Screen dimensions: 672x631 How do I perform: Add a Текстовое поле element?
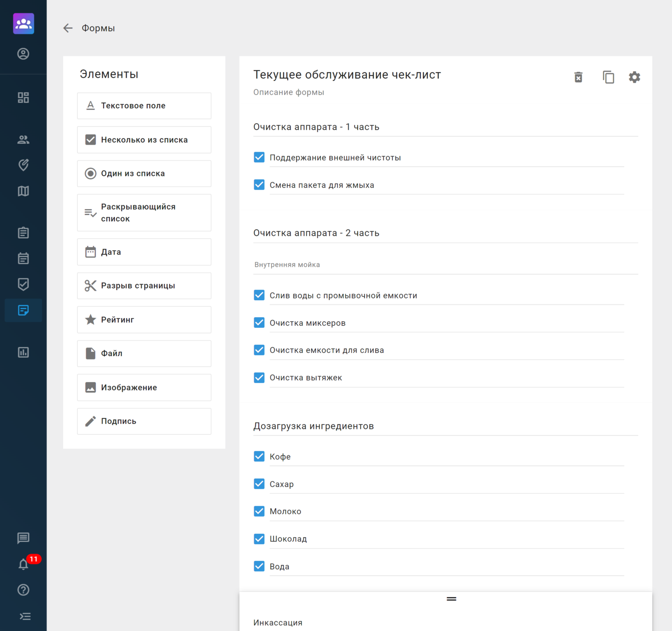(144, 106)
